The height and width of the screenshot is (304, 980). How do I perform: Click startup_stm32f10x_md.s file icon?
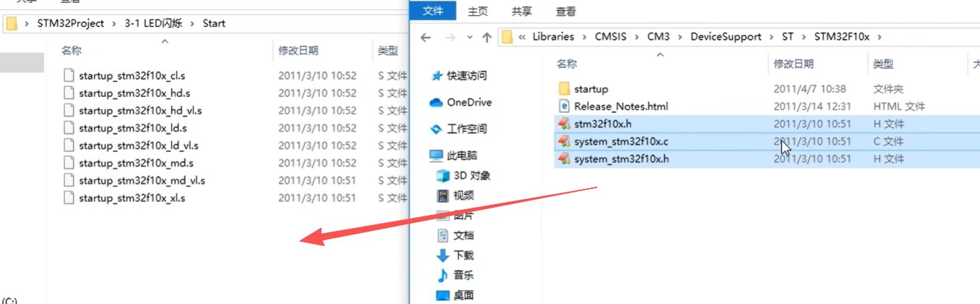(x=69, y=163)
